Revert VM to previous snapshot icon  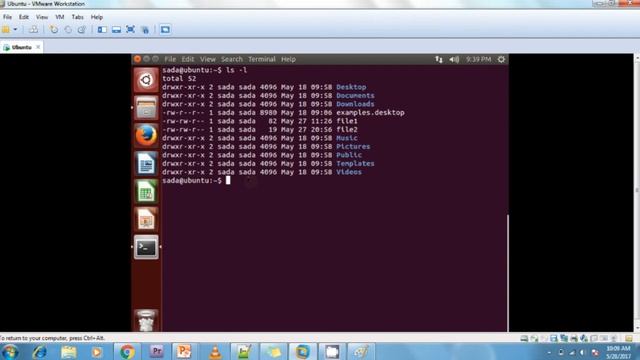(68, 29)
